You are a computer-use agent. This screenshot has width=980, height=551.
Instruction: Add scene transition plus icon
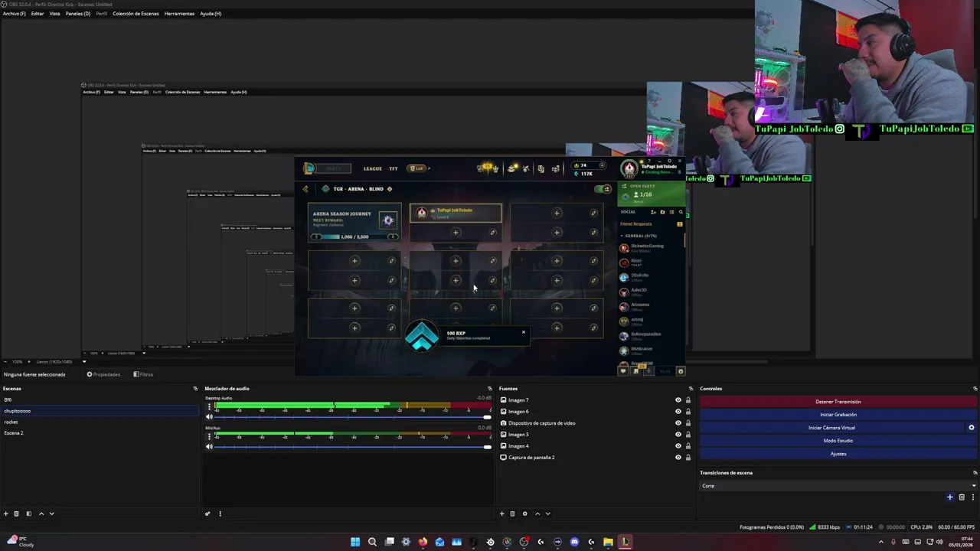click(x=950, y=497)
